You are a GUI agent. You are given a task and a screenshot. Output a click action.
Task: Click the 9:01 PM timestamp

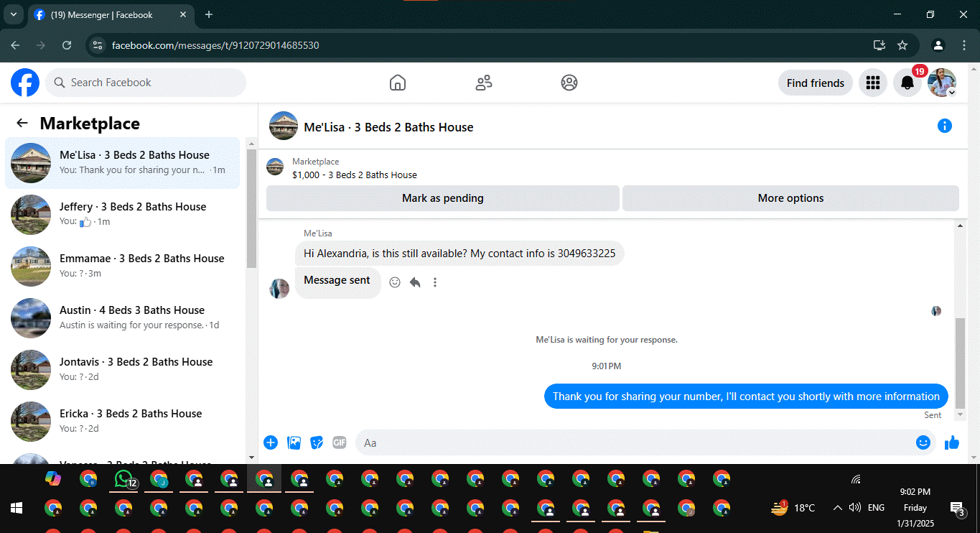[607, 366]
